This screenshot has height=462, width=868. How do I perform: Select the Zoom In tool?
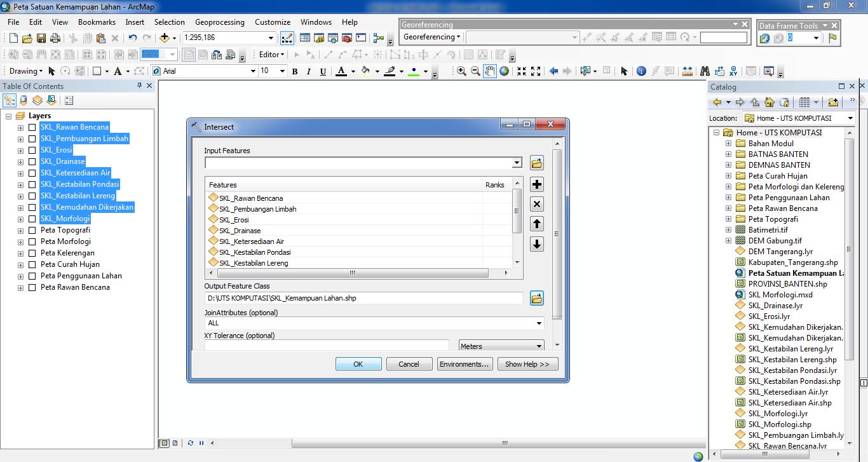[x=461, y=71]
